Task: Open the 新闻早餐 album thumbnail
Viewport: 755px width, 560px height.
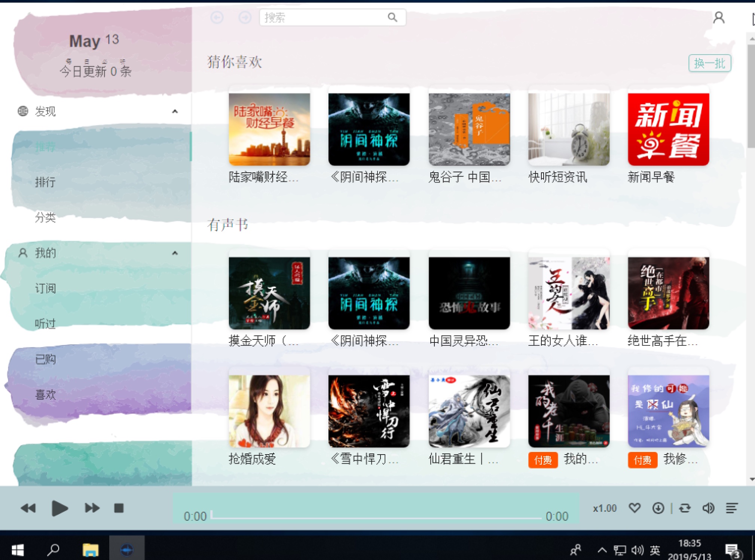Action: pos(668,129)
